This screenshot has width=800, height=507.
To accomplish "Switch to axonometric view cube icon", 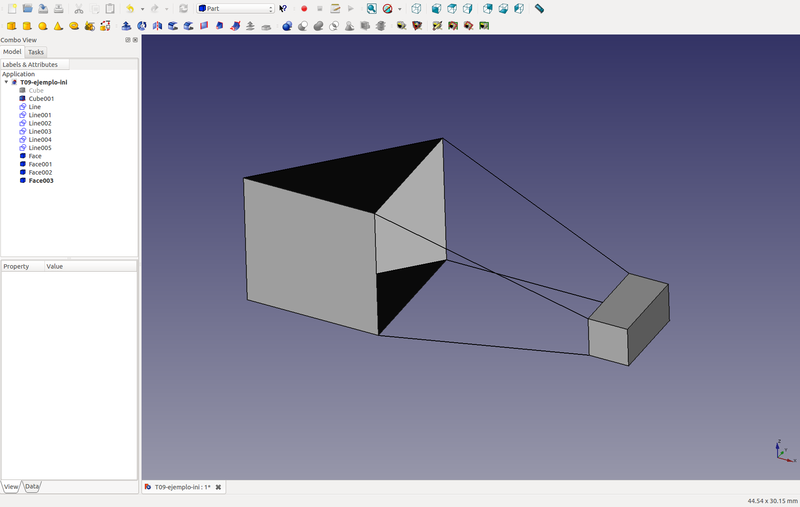I will [416, 8].
